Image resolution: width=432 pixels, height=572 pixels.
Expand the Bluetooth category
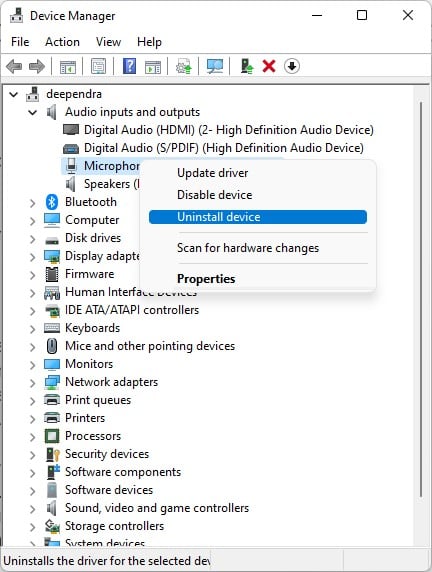pyautogui.click(x=33, y=202)
